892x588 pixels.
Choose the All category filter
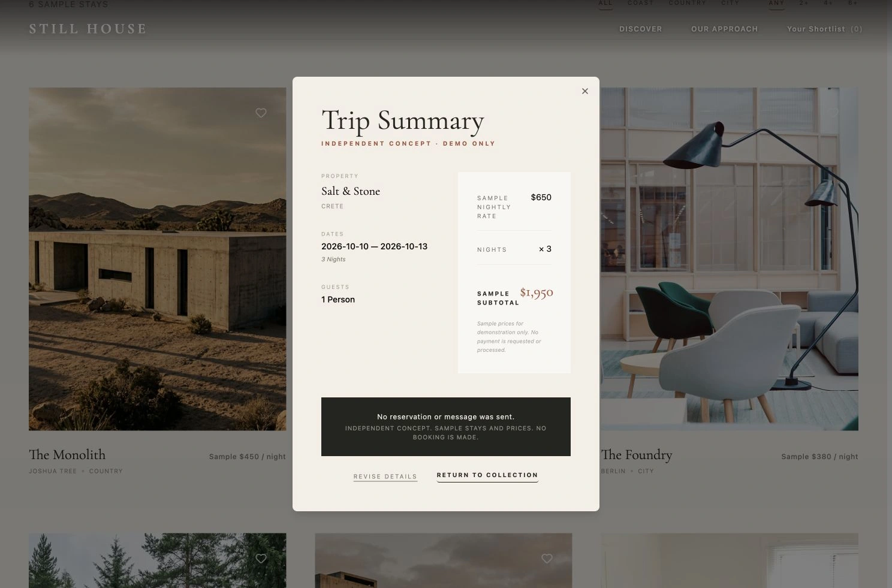605,4
